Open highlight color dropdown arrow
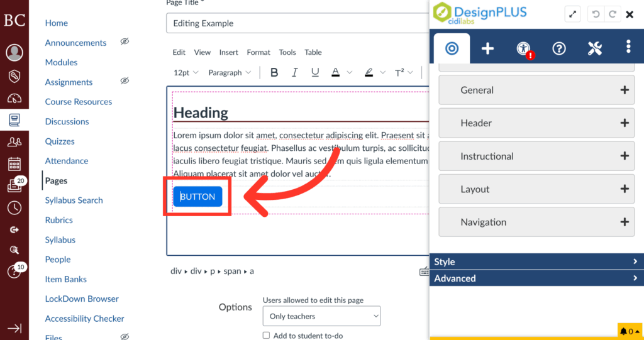The height and width of the screenshot is (340, 644). [383, 73]
